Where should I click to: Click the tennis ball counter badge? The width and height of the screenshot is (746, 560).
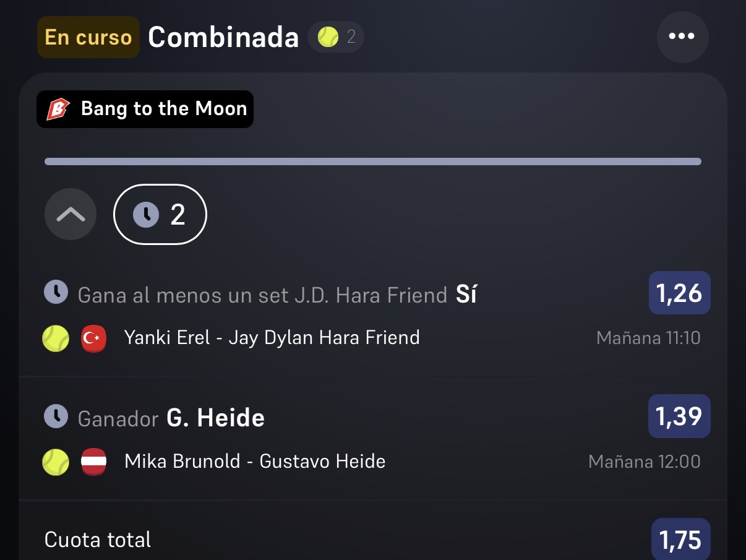[336, 37]
